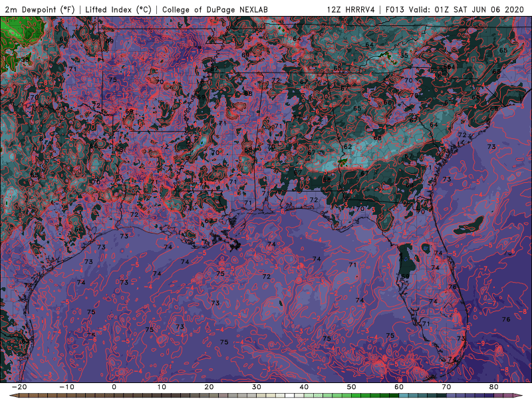Pick the brown colorbar segment at the 0 mark
Screen dimensions: 532x399
point(119,396)
